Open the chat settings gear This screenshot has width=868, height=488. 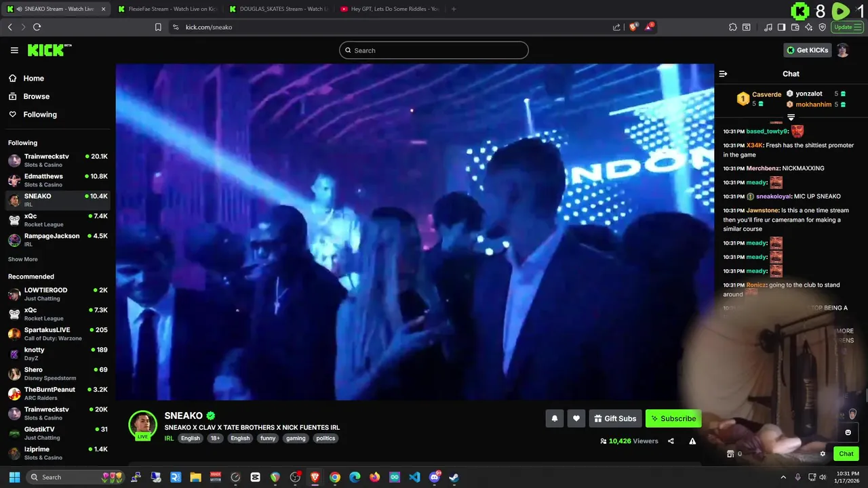click(x=823, y=454)
